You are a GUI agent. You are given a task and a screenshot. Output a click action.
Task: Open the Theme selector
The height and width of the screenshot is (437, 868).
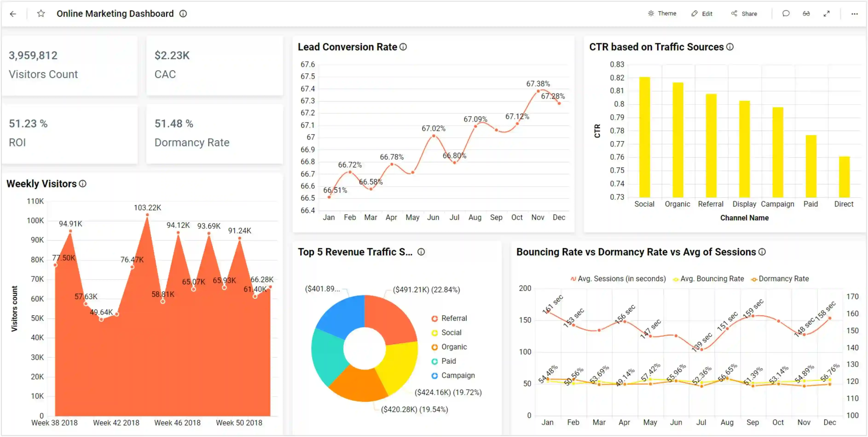[662, 14]
